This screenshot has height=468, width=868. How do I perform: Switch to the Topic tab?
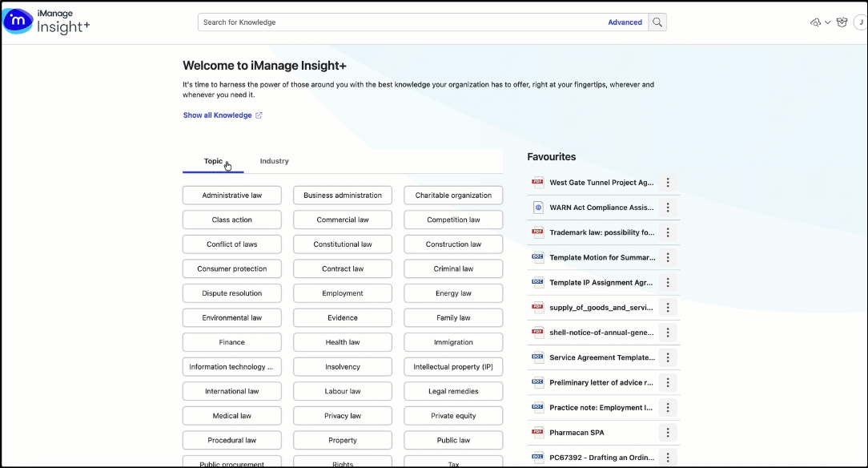(213, 161)
